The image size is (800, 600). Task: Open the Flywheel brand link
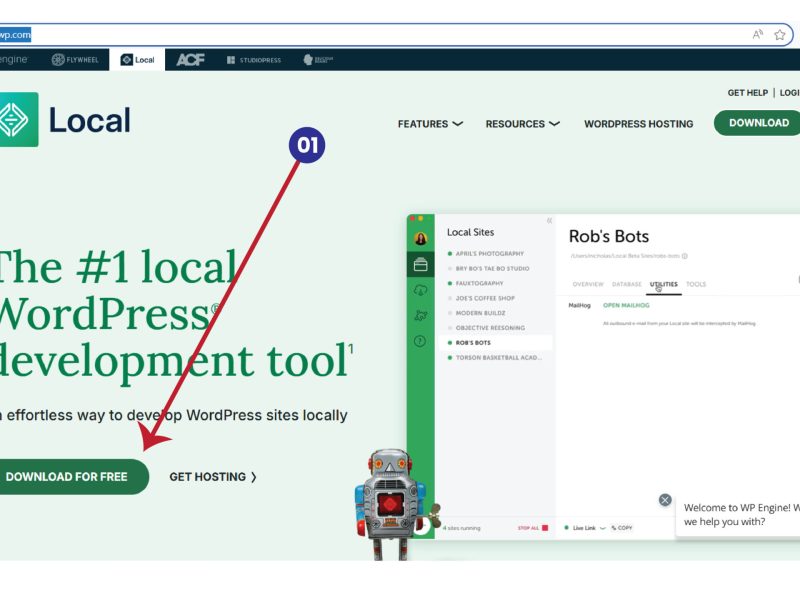point(76,60)
